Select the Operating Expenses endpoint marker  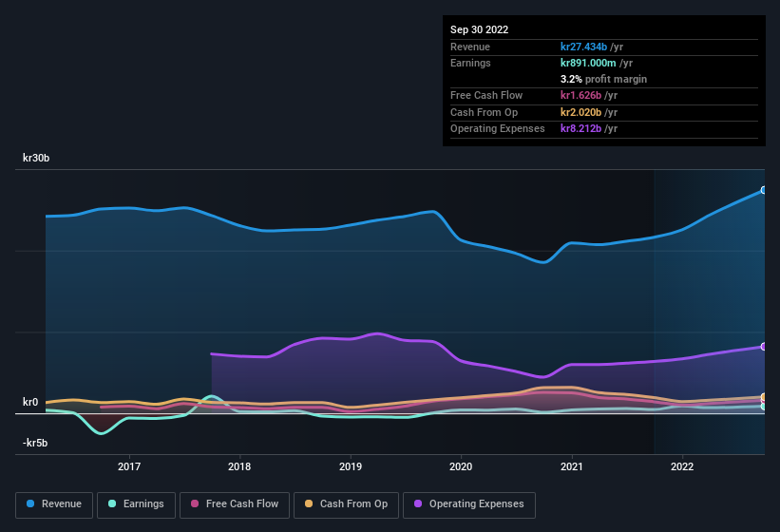[764, 347]
